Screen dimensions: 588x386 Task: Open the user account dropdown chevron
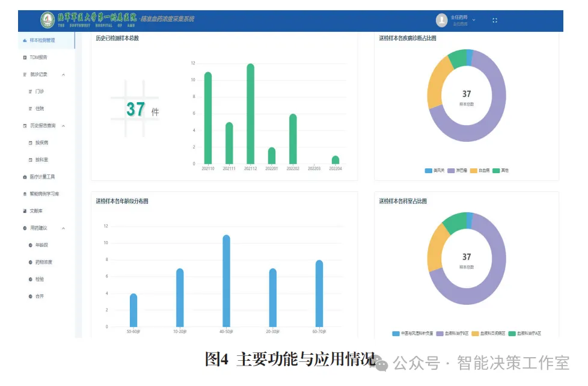474,20
